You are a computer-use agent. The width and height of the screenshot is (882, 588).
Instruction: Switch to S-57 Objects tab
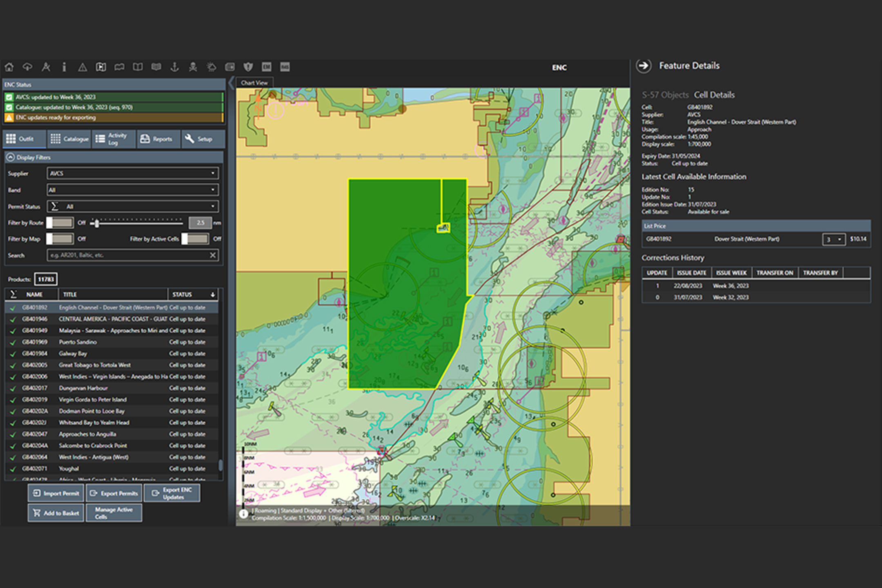[665, 95]
